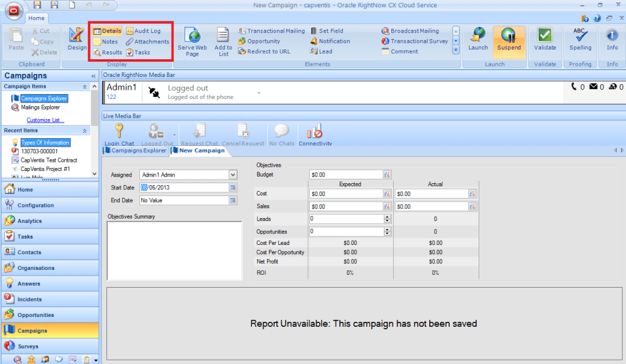Select Mailings Explorer in Campaign Items
This screenshot has width=626, height=364.
(40, 107)
